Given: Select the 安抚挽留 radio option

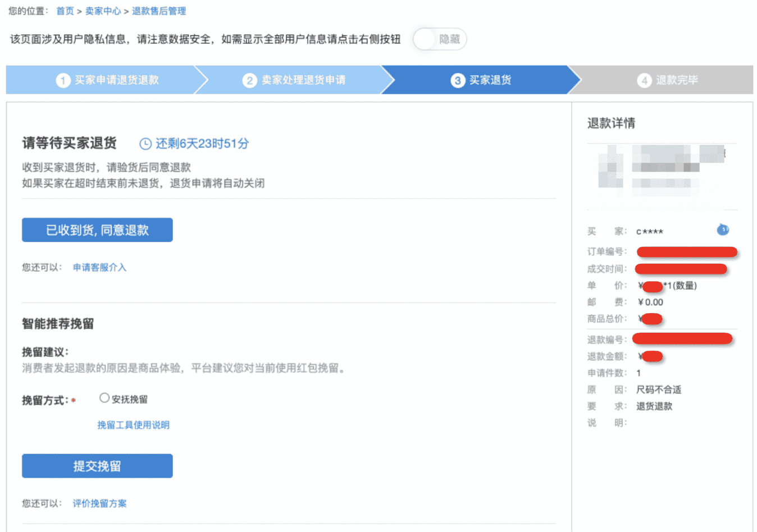Looking at the screenshot, I should (104, 398).
